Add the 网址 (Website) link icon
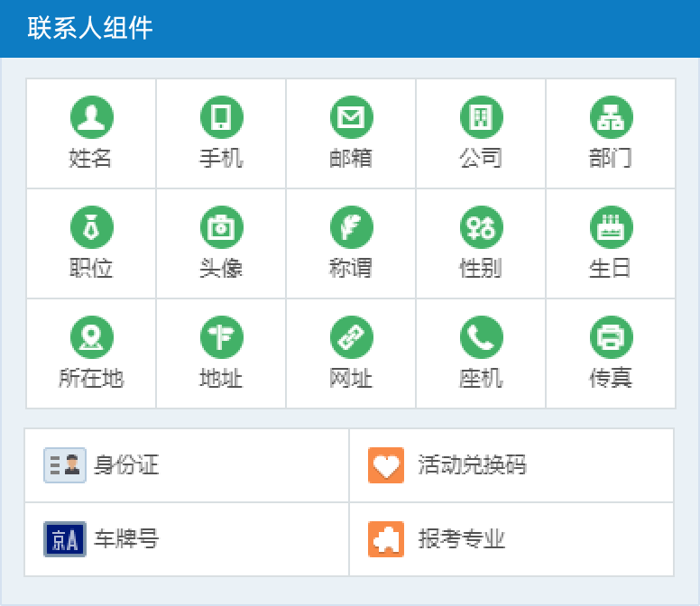 click(351, 337)
